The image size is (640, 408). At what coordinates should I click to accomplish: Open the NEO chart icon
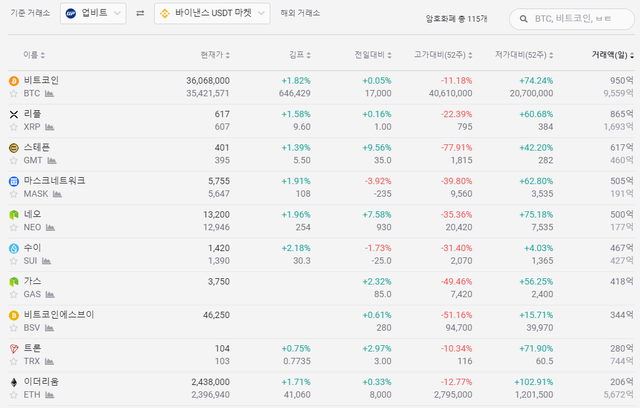[50, 228]
